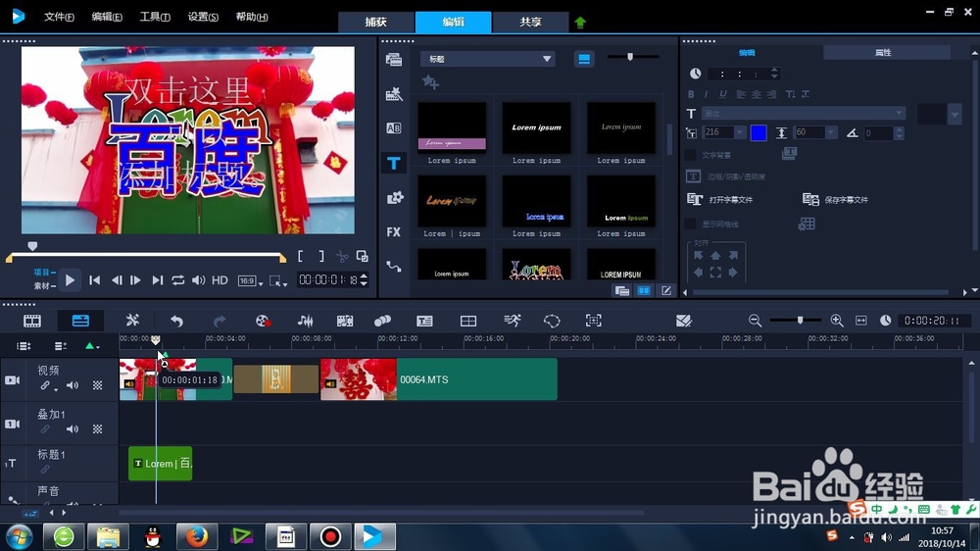This screenshot has width=980, height=551.
Task: Open the mask creator tool
Action: 552,321
